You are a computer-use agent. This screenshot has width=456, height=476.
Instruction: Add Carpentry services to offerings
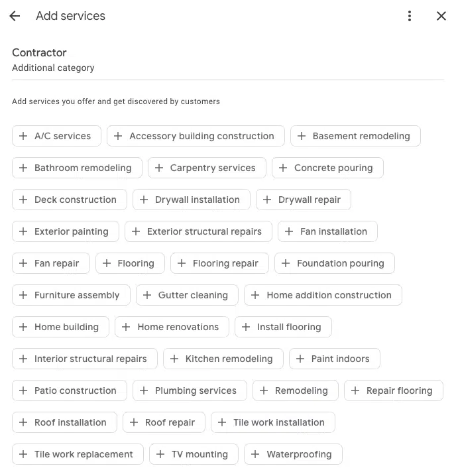click(207, 168)
